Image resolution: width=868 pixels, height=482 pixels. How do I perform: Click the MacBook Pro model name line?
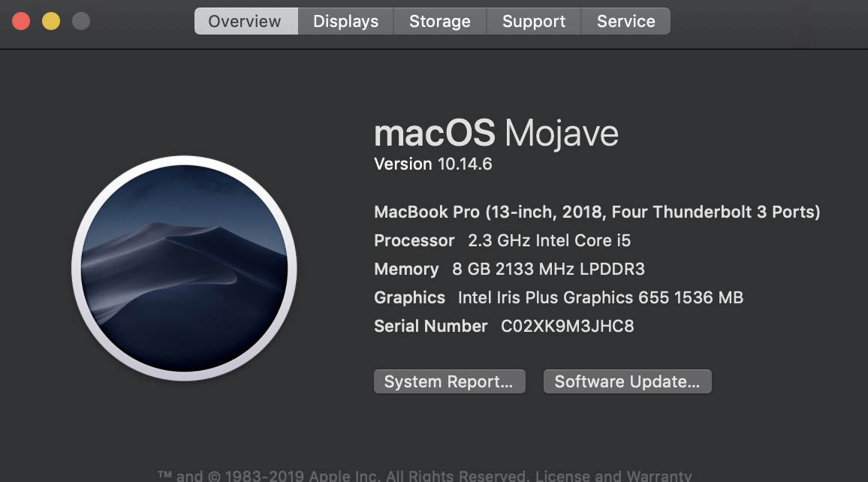click(x=597, y=212)
